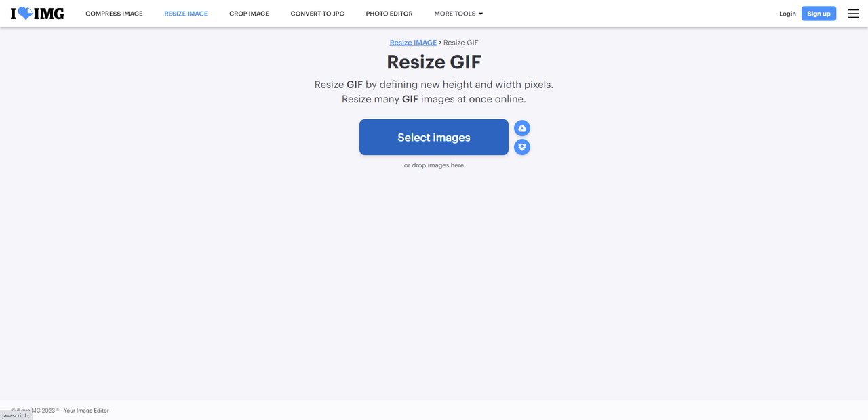Open CROP IMAGE in the navbar
The width and height of the screenshot is (868, 420).
click(249, 14)
